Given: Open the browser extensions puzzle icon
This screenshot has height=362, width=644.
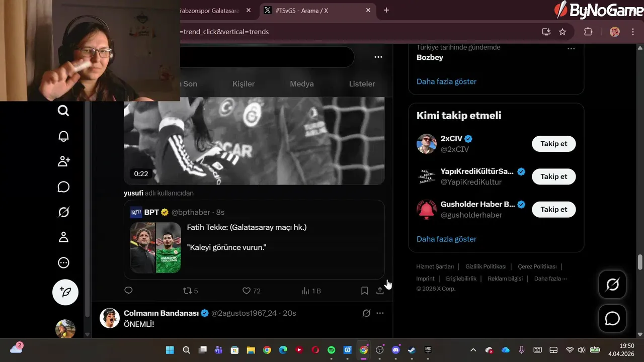Looking at the screenshot, I should (588, 32).
